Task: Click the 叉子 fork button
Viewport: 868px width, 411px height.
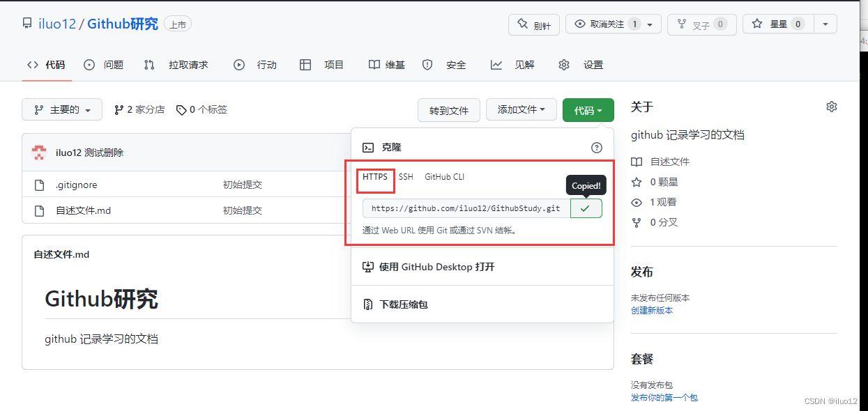Action: [702, 24]
